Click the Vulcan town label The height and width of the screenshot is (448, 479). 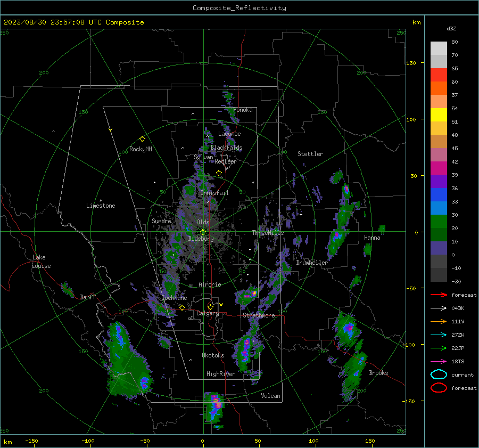pyautogui.click(x=271, y=396)
